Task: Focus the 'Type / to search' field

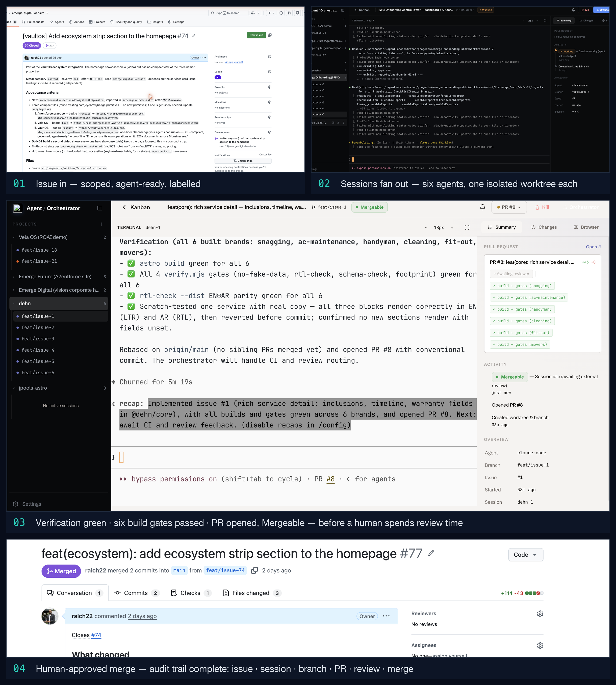Action: tap(228, 13)
